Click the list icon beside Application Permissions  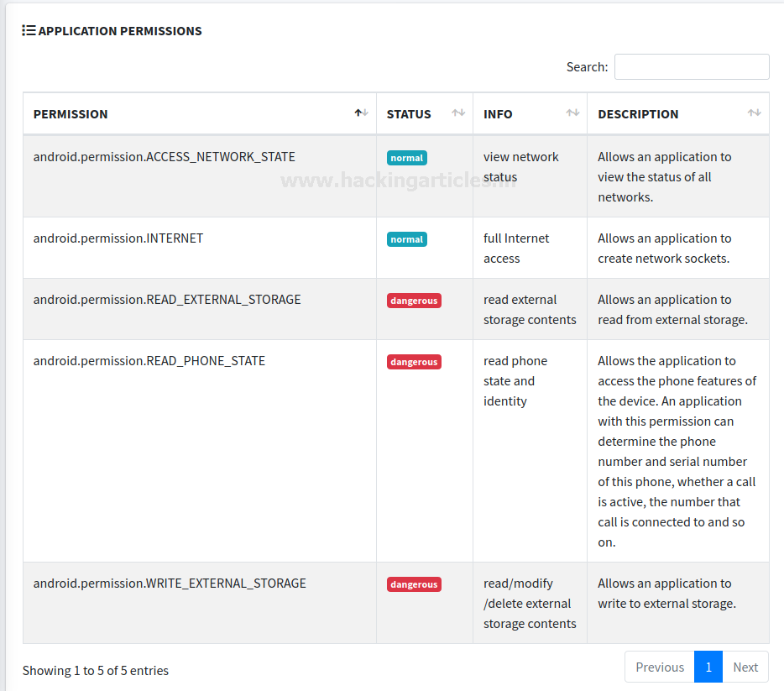pos(29,31)
